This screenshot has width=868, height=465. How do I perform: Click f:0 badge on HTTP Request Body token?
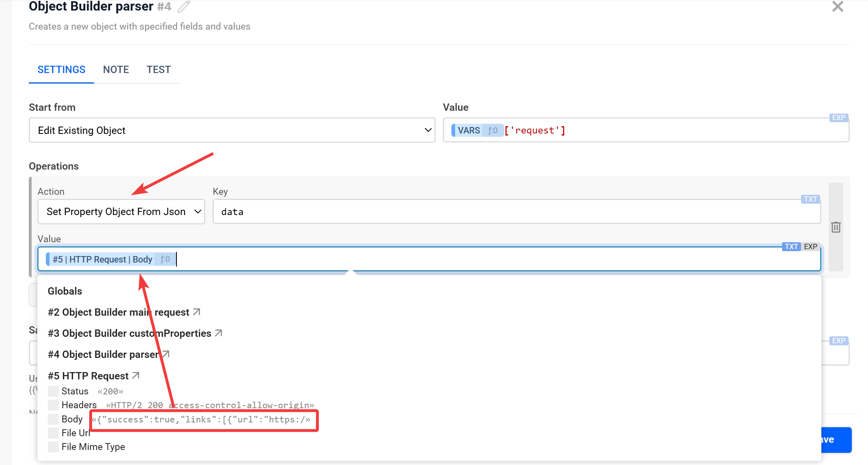165,259
